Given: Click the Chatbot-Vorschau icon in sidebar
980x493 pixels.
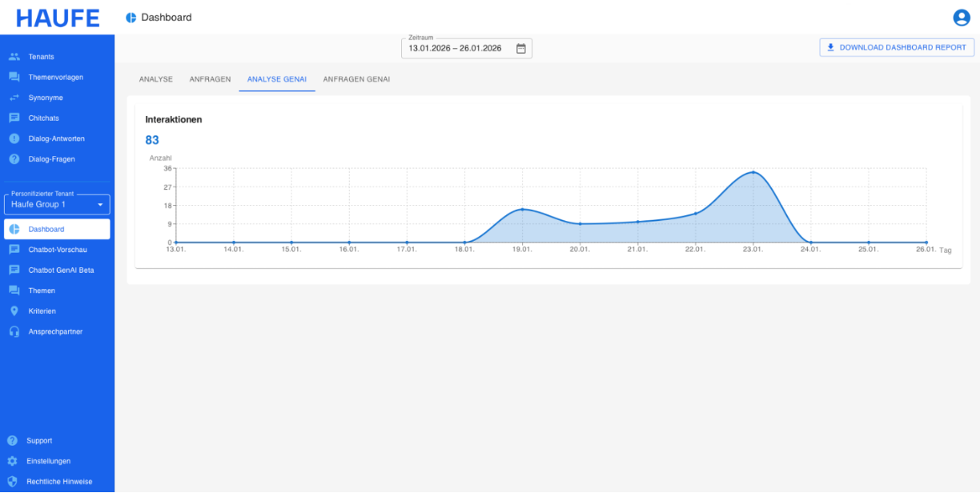Looking at the screenshot, I should point(14,250).
